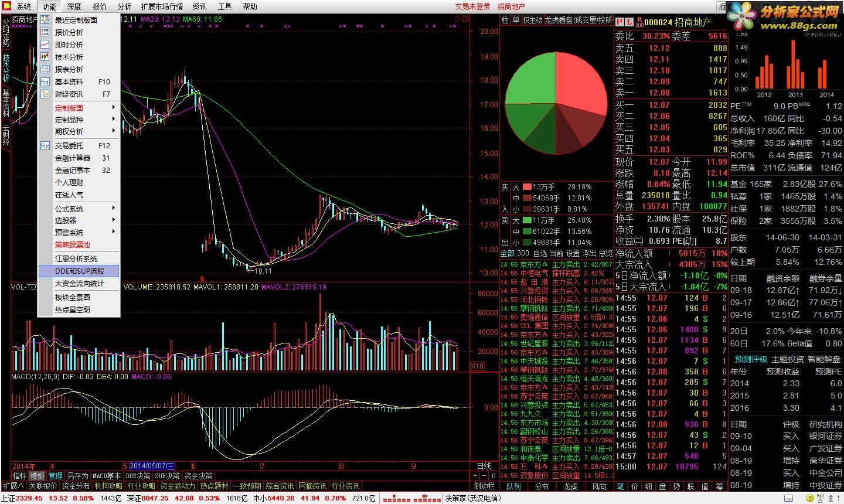Expand 期权分析 submenu
Screen dimensions: 844x504
tap(79, 131)
